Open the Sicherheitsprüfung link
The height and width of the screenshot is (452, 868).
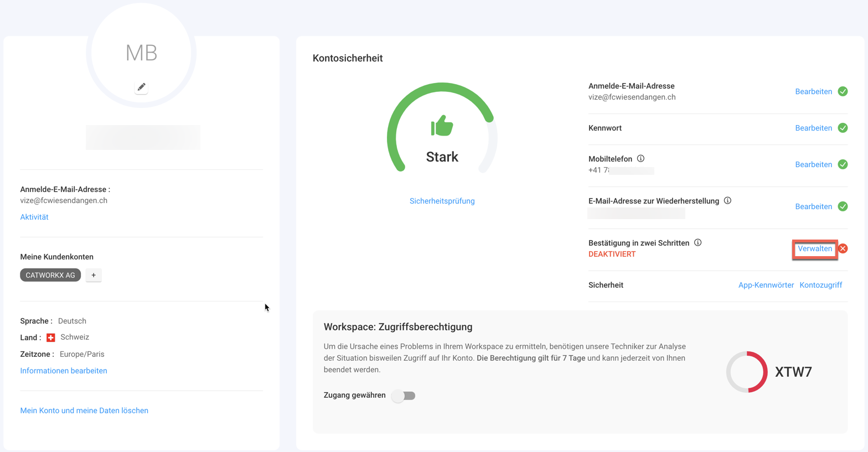click(x=442, y=201)
